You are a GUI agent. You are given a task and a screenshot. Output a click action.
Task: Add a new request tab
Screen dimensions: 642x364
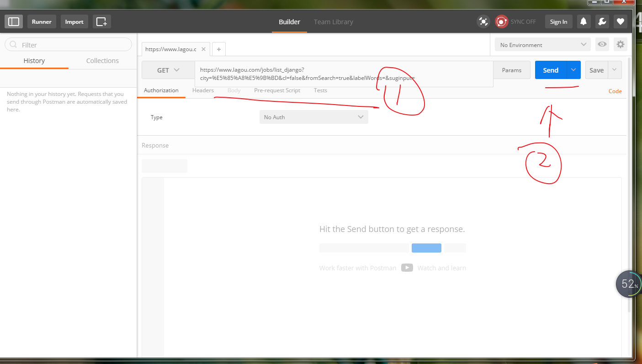click(x=218, y=49)
